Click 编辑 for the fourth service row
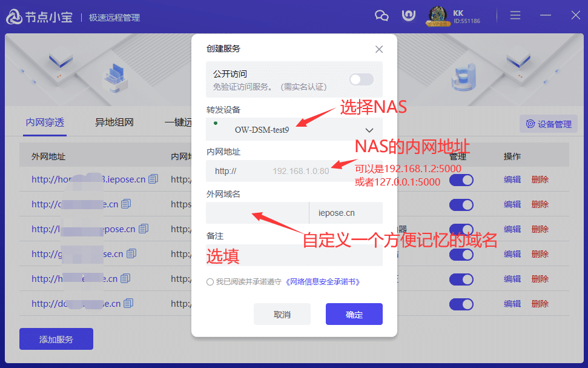Screen dimensions: 588x368 [x=512, y=254]
